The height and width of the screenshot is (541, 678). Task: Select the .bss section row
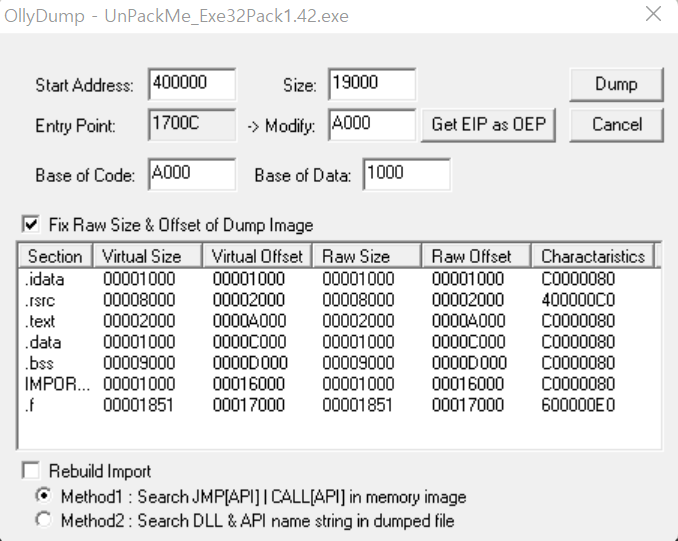339,363
